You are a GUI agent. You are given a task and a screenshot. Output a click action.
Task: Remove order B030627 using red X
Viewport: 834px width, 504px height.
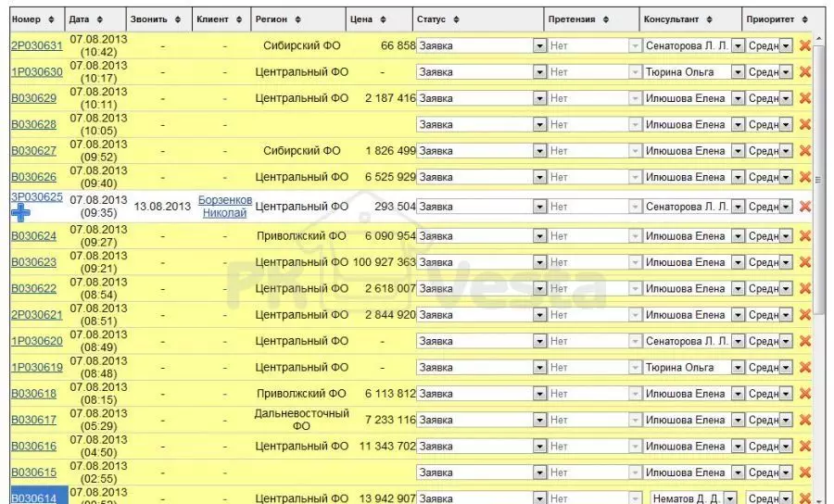tap(804, 151)
